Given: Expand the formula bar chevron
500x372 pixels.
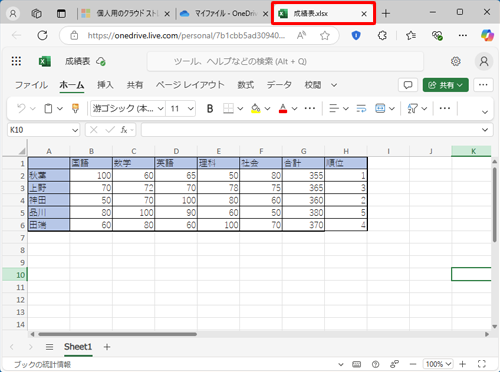Looking at the screenshot, I should tap(485, 130).
